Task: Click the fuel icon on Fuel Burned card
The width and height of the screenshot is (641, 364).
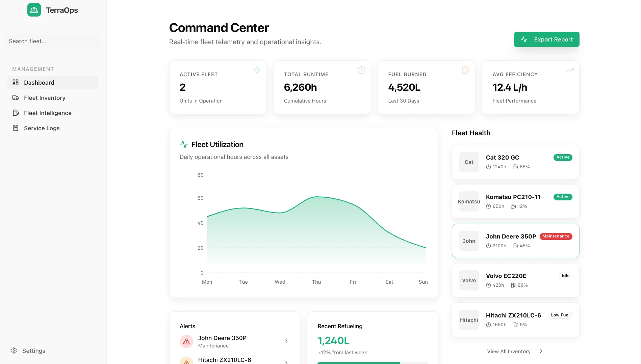Action: coord(466,70)
